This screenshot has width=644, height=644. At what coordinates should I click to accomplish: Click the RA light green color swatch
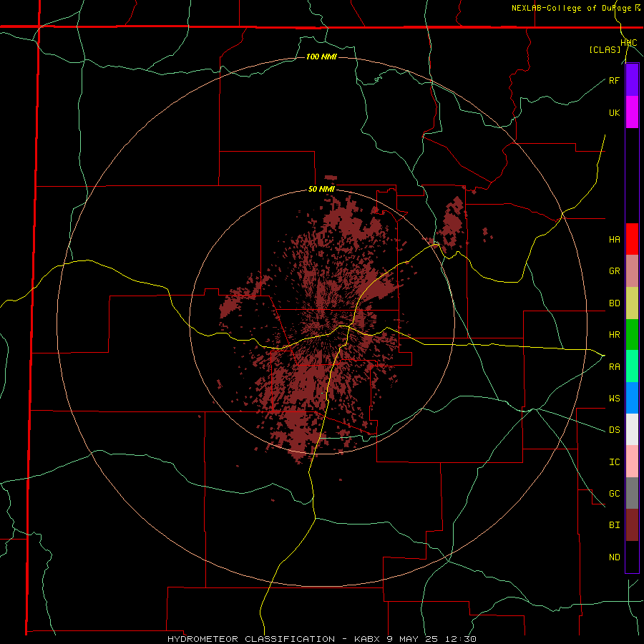[632, 366]
